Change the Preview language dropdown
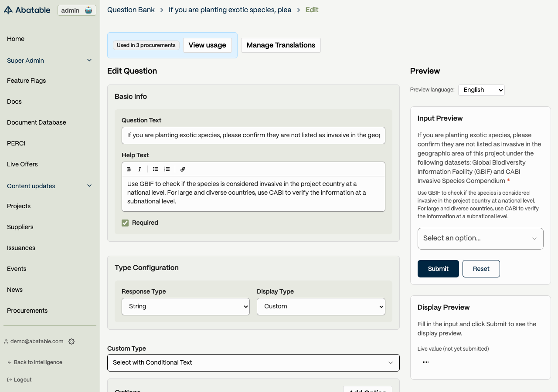This screenshot has height=392, width=558. [481, 90]
